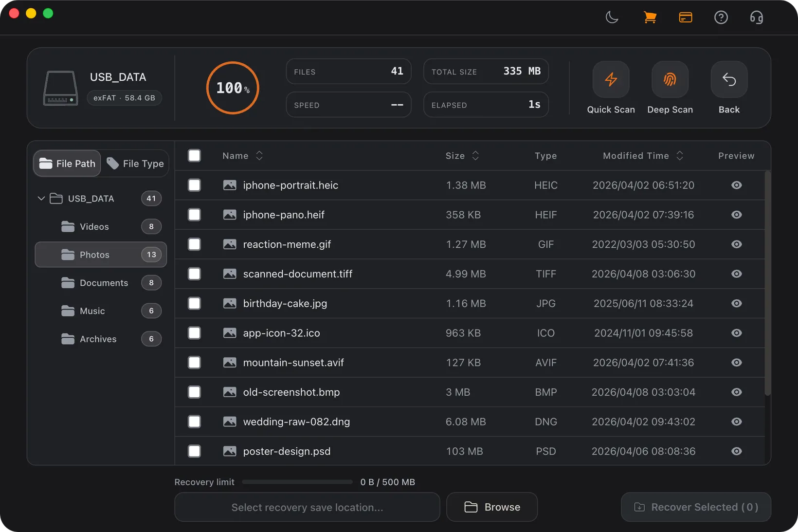Preview app-icon-32.ico with eye icon
798x532 pixels.
(x=737, y=333)
